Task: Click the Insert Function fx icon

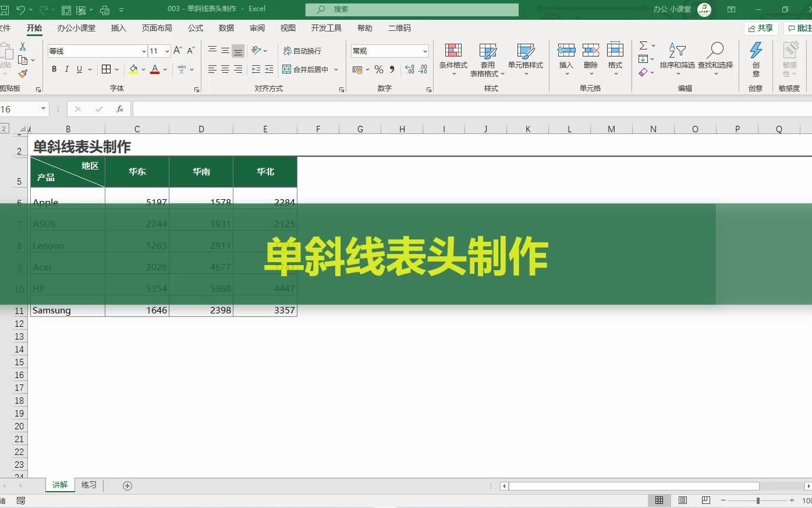Action: tap(119, 109)
